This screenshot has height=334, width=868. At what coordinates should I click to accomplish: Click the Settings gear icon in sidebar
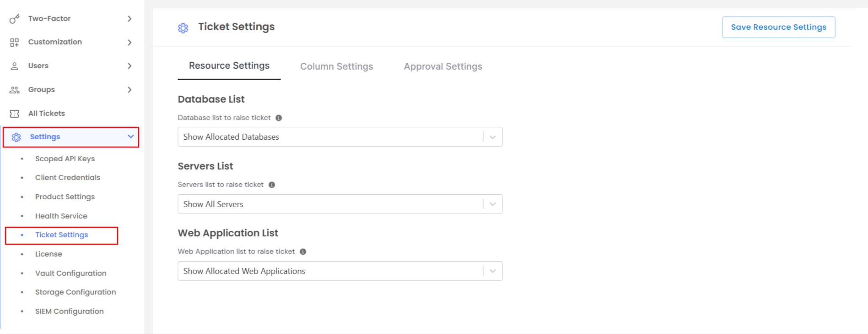(x=16, y=137)
